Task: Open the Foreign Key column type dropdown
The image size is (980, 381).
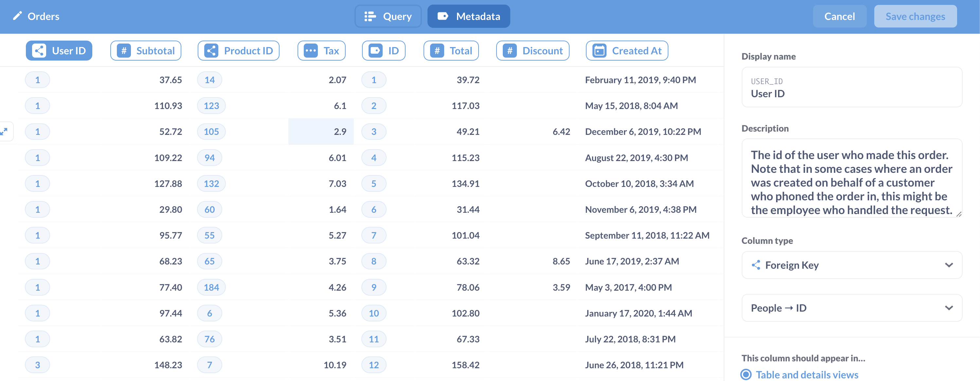Action: click(x=851, y=265)
